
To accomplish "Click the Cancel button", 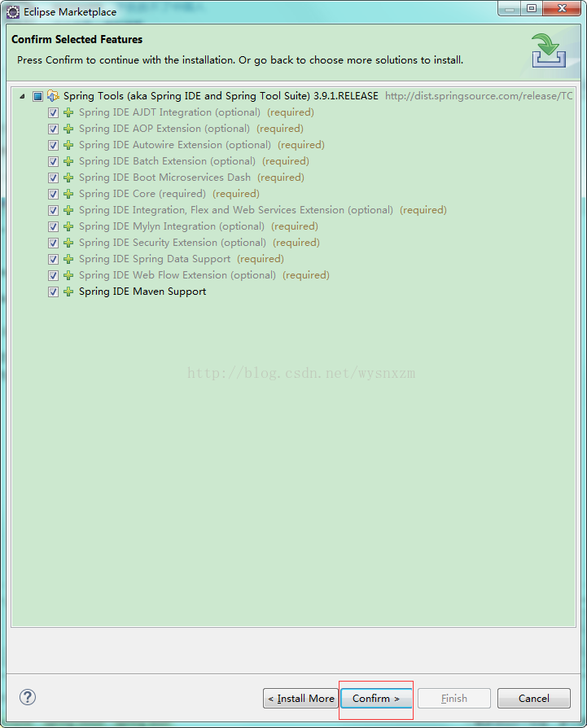I will (x=533, y=699).
